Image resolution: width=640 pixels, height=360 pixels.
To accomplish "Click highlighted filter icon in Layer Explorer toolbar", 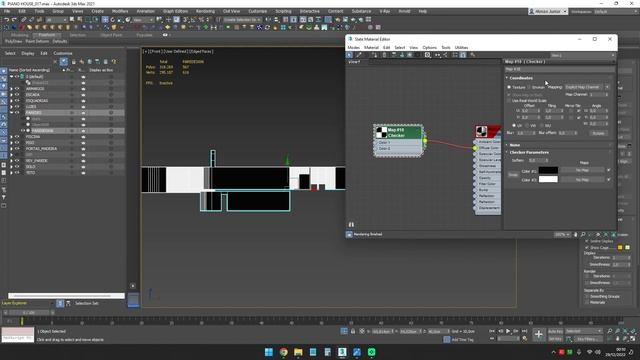I will pos(64,62).
